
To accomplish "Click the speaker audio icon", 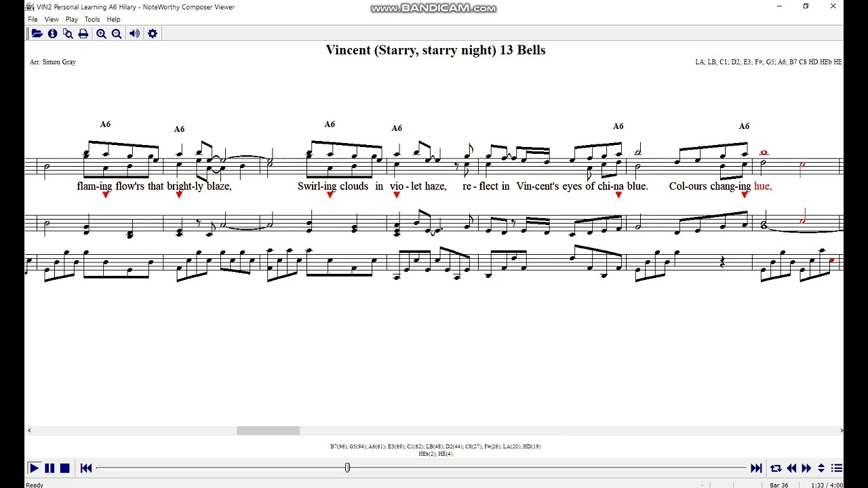I will tap(134, 34).
